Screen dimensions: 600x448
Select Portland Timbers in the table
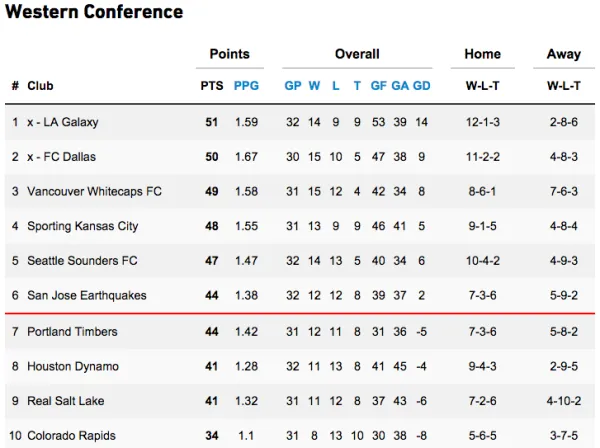coord(72,332)
